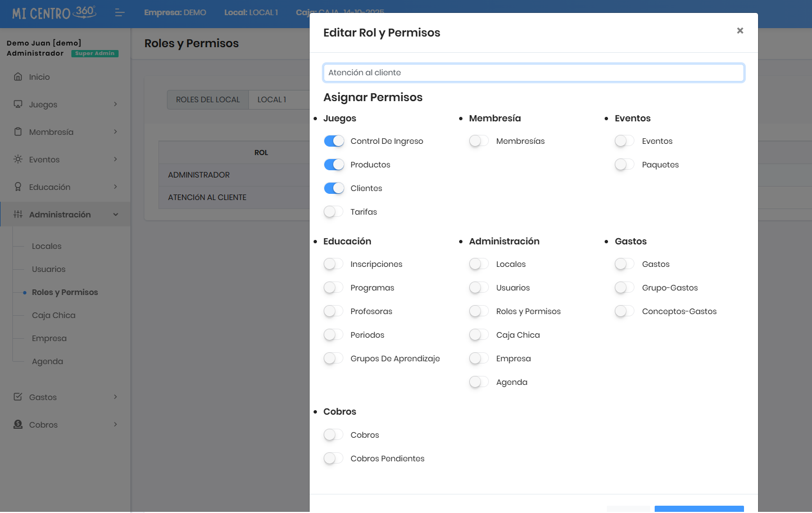Turn on the Membresías permission switch
812x513 pixels.
point(479,141)
